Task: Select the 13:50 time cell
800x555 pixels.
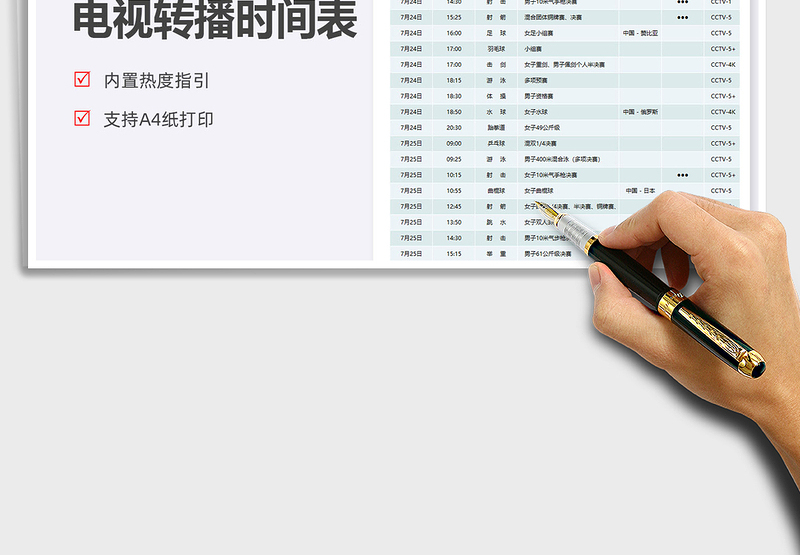Action: 454,223
